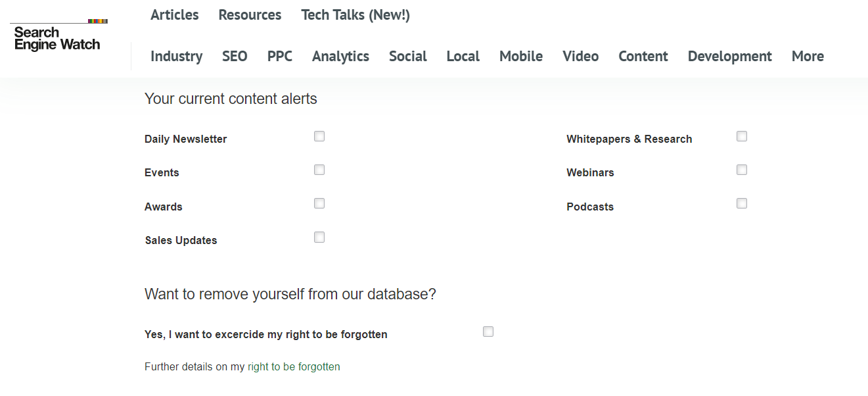Enable the Events alert checkbox
Viewport: 868px width, 396px height.
pos(319,170)
